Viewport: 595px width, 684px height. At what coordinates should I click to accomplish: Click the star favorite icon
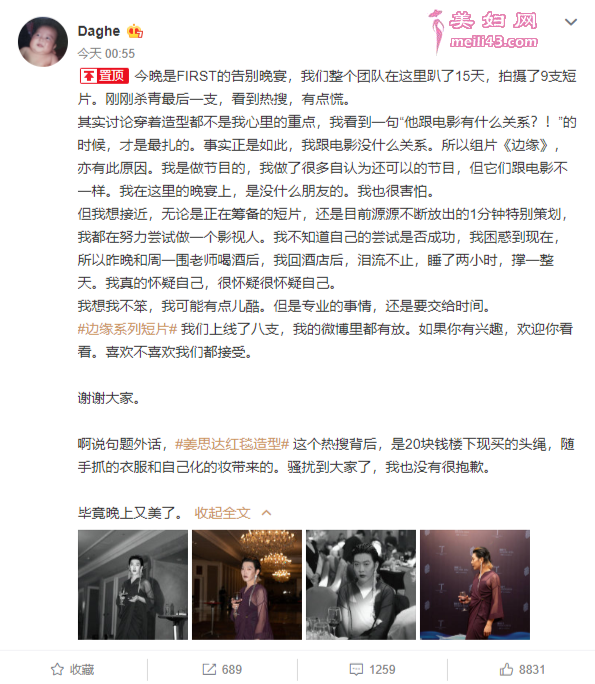pyautogui.click(x=57, y=669)
